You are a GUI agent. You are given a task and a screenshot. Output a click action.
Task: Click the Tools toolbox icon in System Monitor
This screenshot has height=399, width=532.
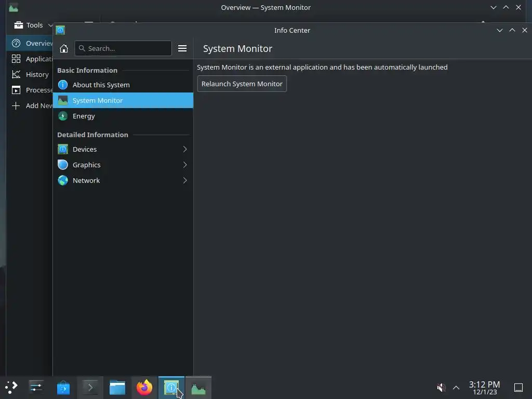click(x=19, y=25)
